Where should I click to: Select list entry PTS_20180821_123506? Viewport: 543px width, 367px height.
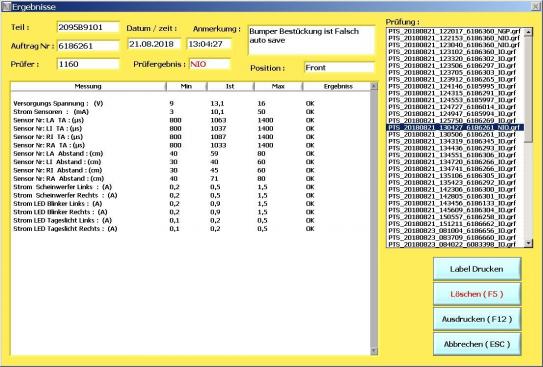coord(454,65)
